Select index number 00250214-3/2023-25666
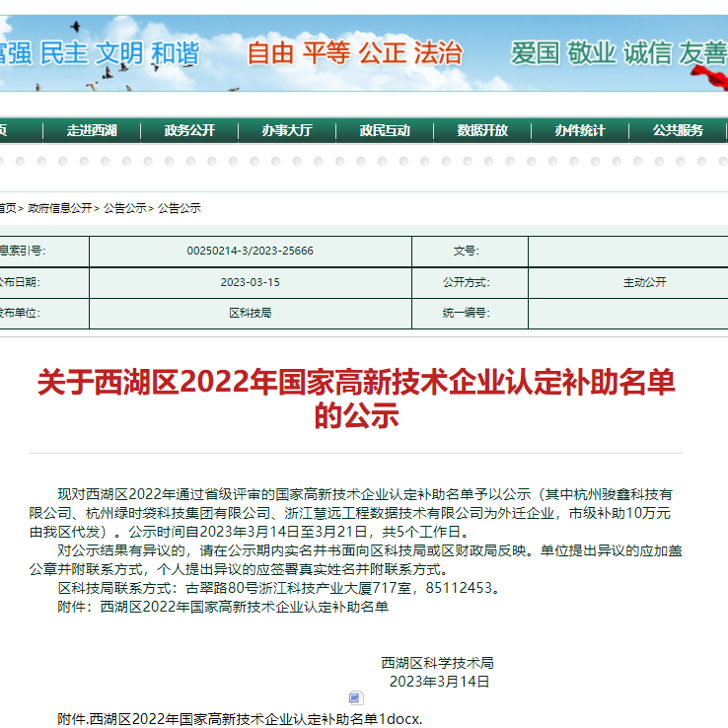The image size is (728, 728). (x=251, y=252)
